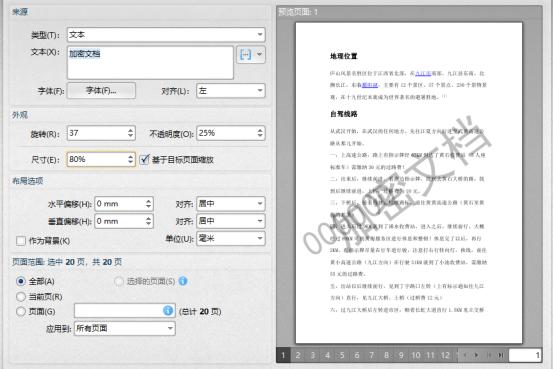Click the 地理位置 heading in preview
Screen dimensions: 554x369
344,56
